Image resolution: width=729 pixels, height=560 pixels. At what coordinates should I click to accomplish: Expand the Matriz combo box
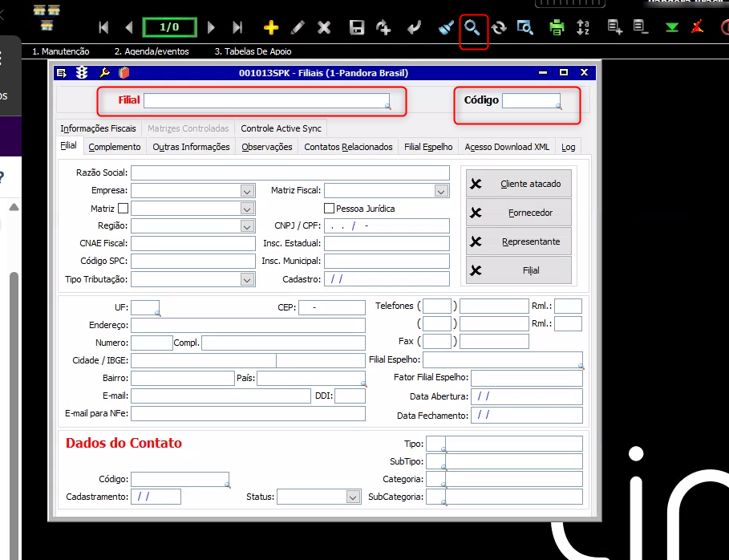point(247,209)
